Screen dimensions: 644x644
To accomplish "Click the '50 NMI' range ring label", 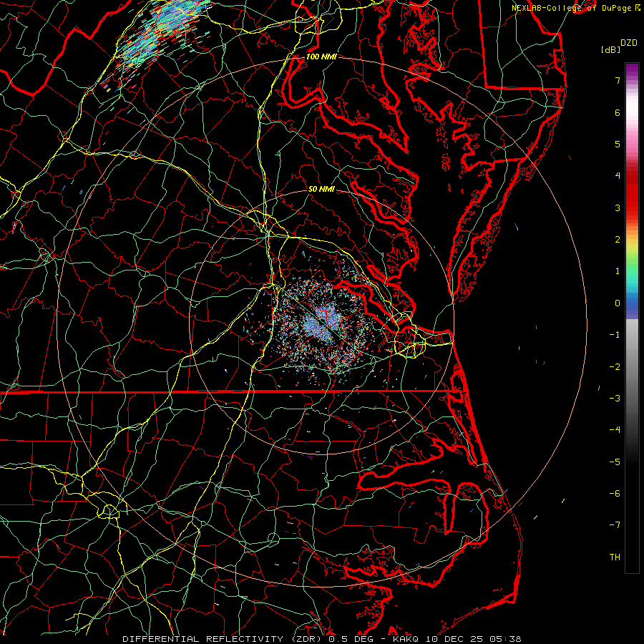I will pyautogui.click(x=321, y=189).
